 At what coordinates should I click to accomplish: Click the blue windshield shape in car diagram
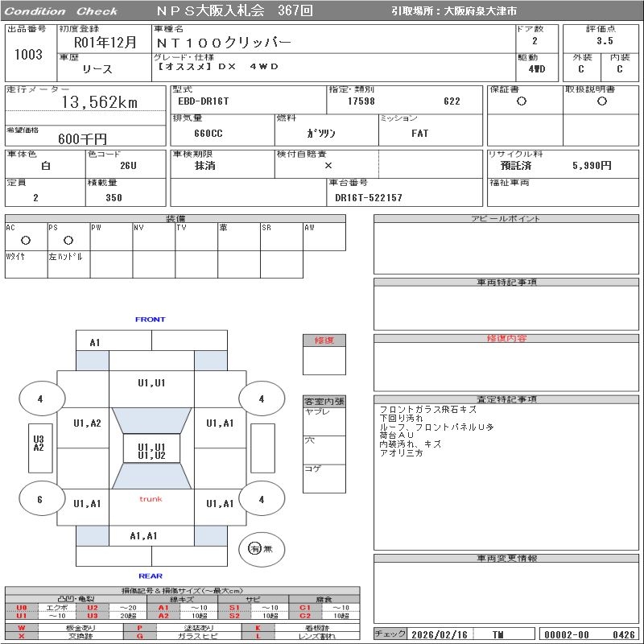coord(151,419)
